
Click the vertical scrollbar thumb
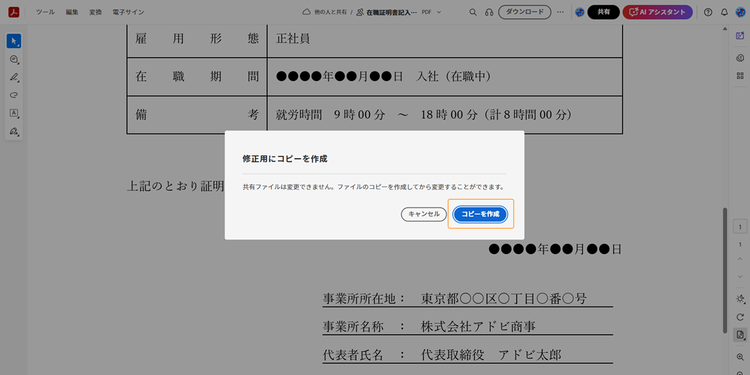click(725, 270)
